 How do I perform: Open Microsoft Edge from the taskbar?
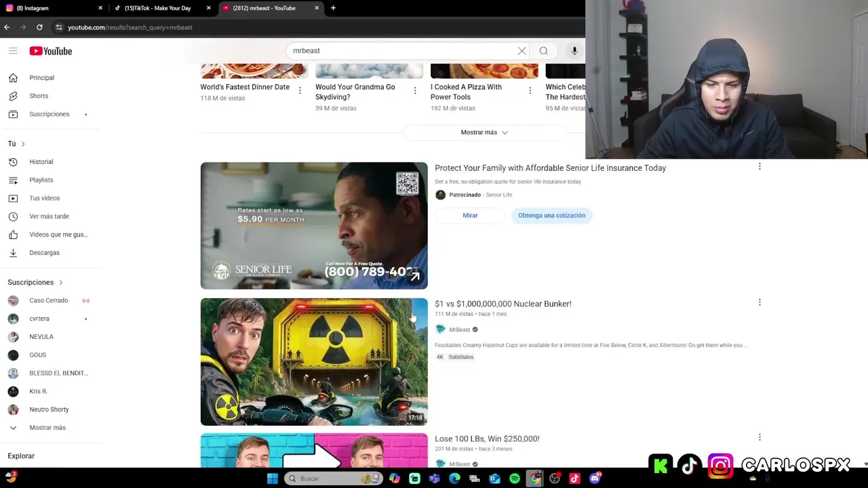pos(454,479)
